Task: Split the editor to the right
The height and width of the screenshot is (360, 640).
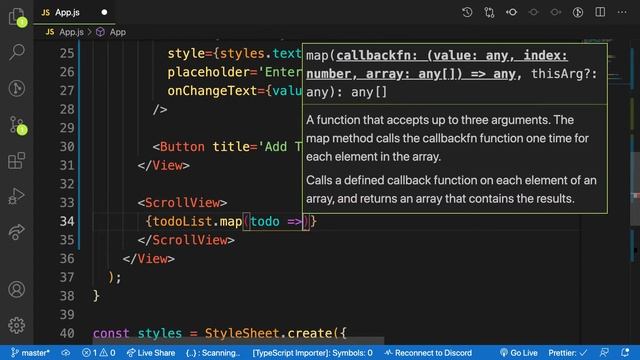Action: (600, 12)
